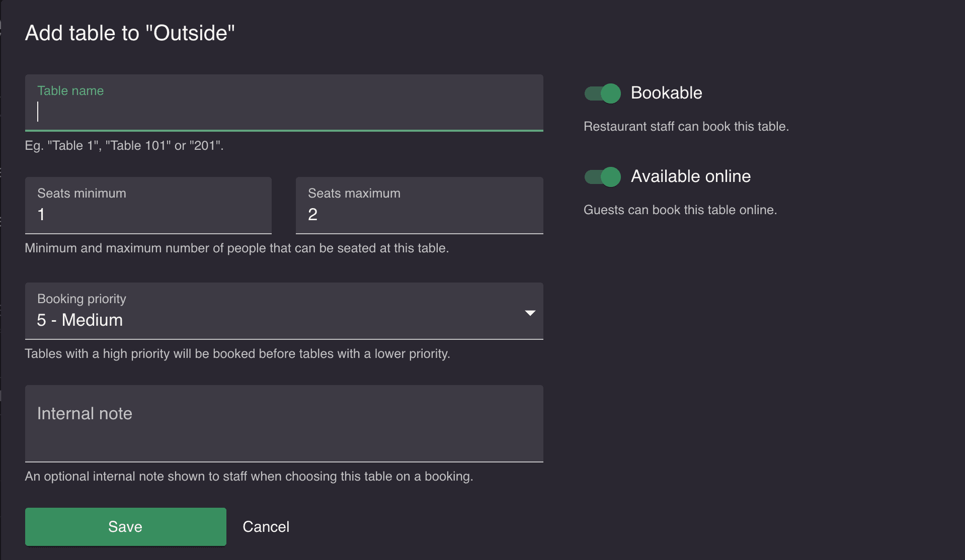Dismiss the dialog via Cancel
Screen dimensions: 965x560
click(x=266, y=526)
